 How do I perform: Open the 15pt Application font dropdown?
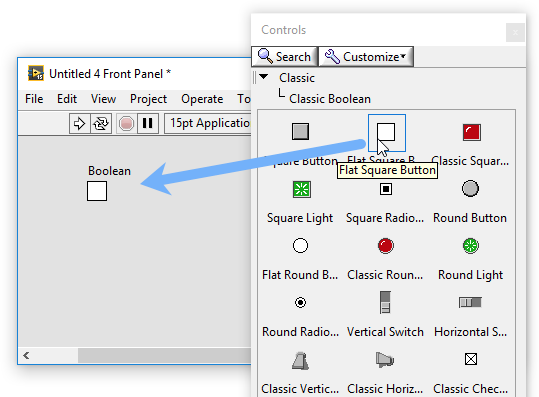tap(208, 123)
